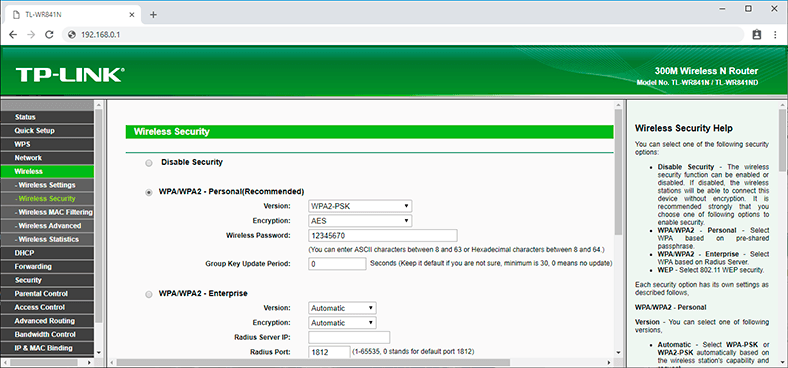Select the Disable Security radio button
The image size is (788, 368).
(149, 163)
